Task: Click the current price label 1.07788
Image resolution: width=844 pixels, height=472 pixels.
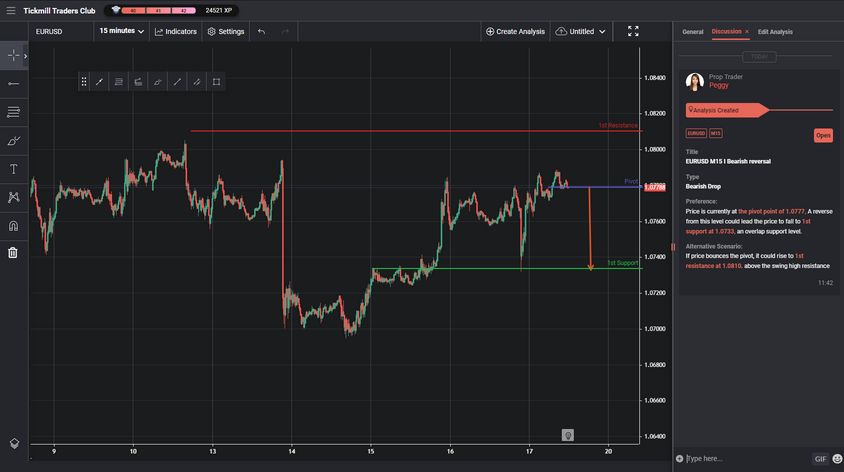Action: (655, 187)
